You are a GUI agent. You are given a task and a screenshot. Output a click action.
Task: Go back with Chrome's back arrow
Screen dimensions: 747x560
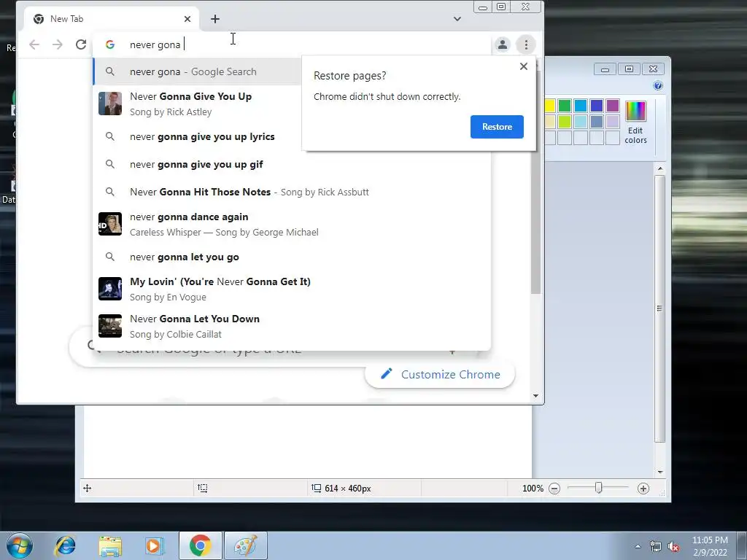tap(34, 44)
